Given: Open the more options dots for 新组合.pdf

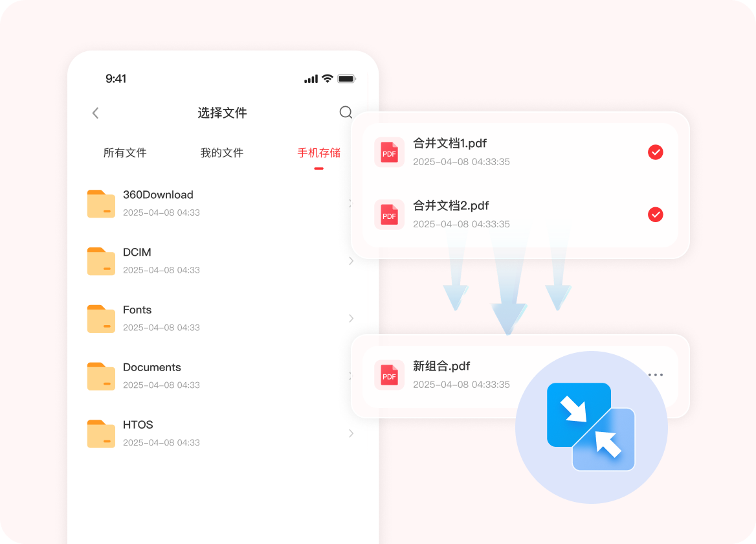Looking at the screenshot, I should (x=656, y=375).
